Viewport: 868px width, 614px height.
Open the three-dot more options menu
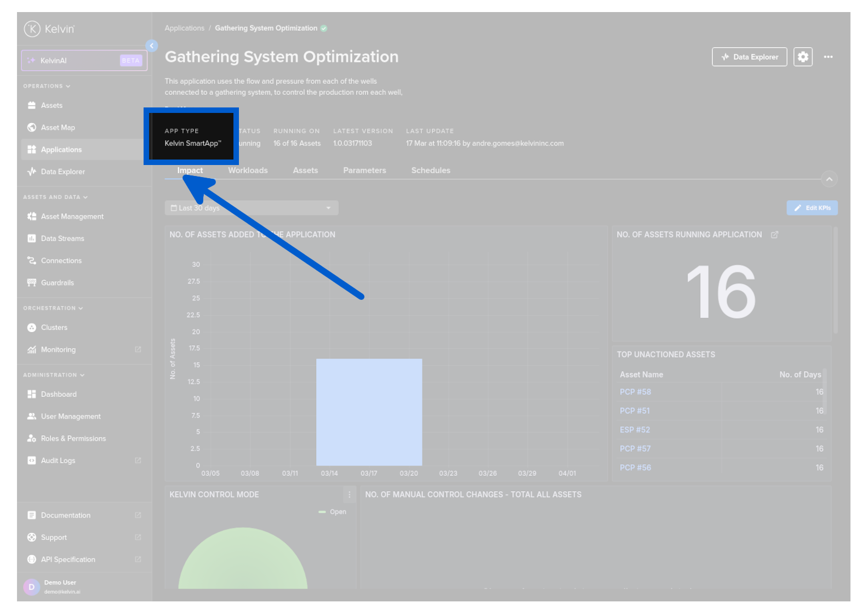click(x=828, y=57)
